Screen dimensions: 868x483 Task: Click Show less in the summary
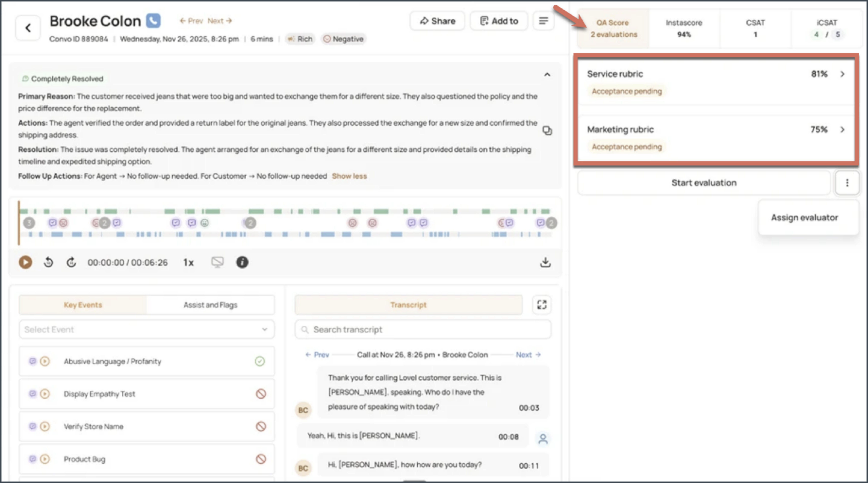point(349,176)
